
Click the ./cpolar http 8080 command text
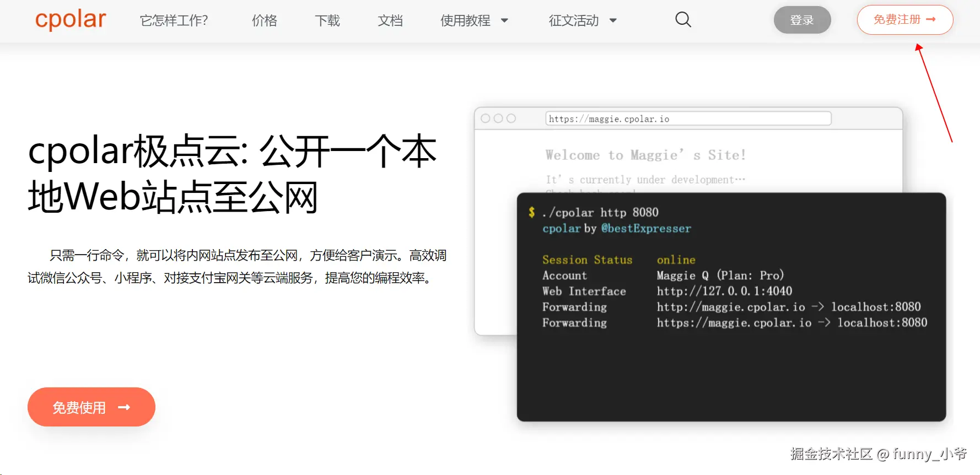coord(600,212)
